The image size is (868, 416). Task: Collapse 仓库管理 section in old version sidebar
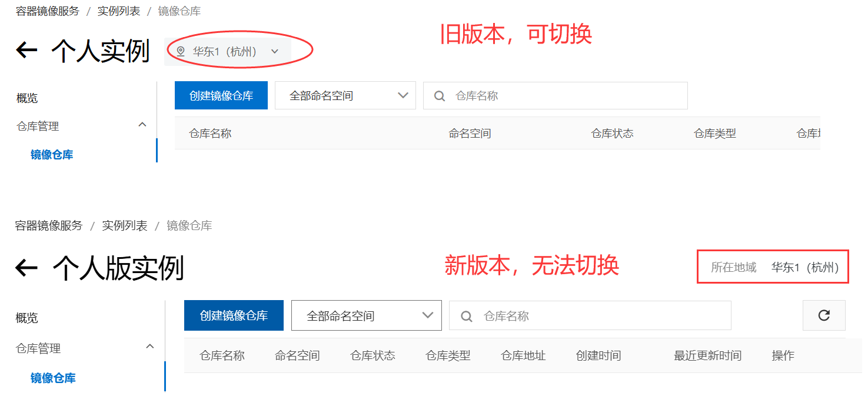142,125
